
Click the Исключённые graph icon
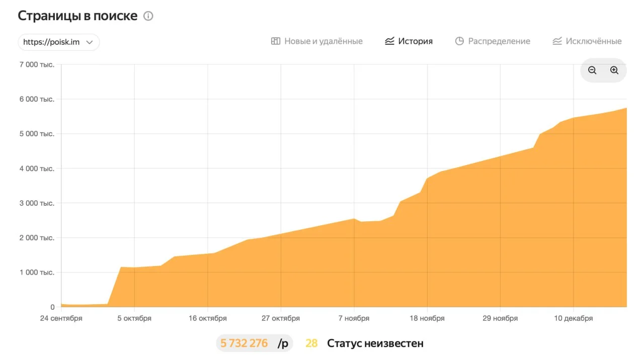pyautogui.click(x=557, y=41)
